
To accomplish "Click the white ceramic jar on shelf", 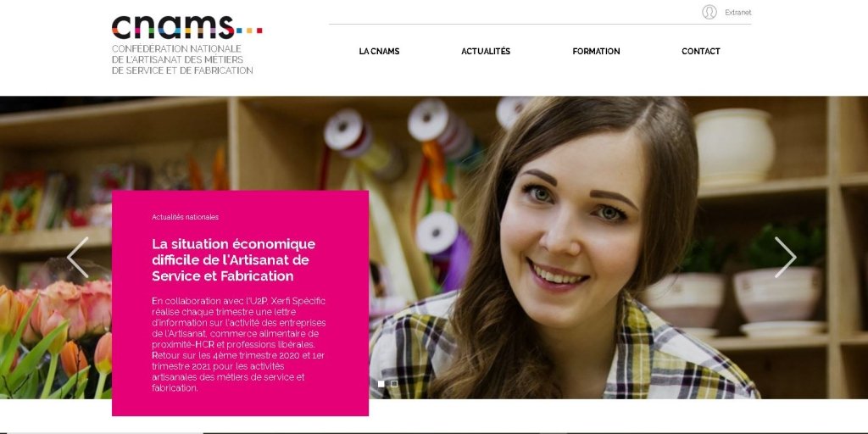I will tap(734, 146).
